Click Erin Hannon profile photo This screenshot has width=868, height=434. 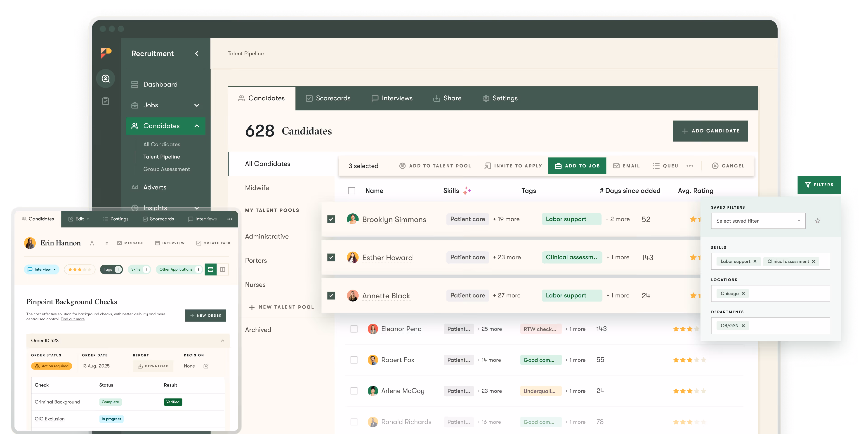click(30, 243)
